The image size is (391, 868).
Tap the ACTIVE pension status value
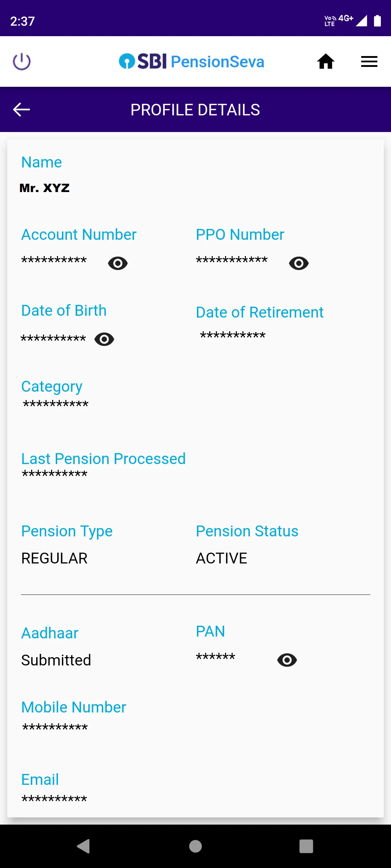pos(222,558)
